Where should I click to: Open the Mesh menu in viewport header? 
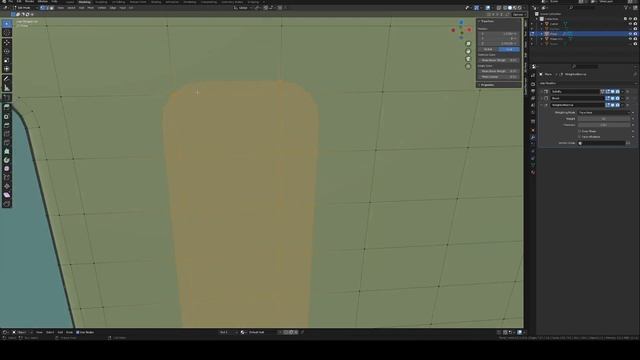tap(91, 8)
